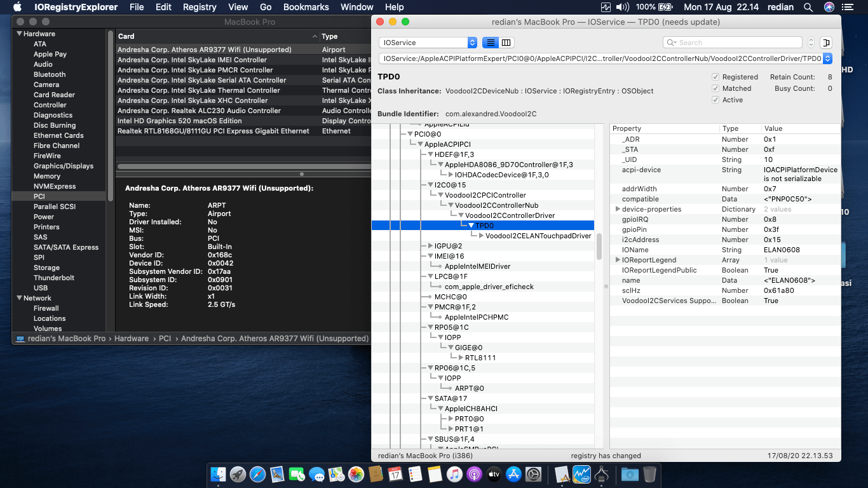This screenshot has height=488, width=868.
Task: Open Music from the Dock
Action: click(x=454, y=474)
